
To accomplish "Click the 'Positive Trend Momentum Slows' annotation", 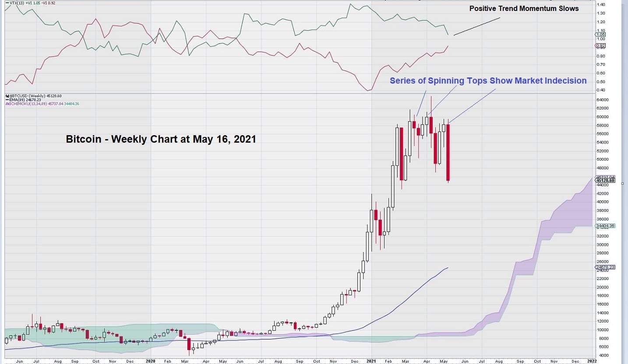I will point(524,9).
